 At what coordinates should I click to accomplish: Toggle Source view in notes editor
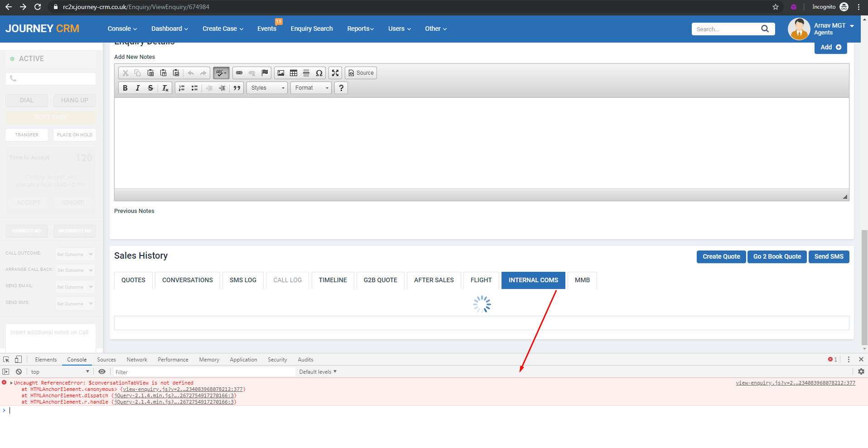(x=361, y=73)
